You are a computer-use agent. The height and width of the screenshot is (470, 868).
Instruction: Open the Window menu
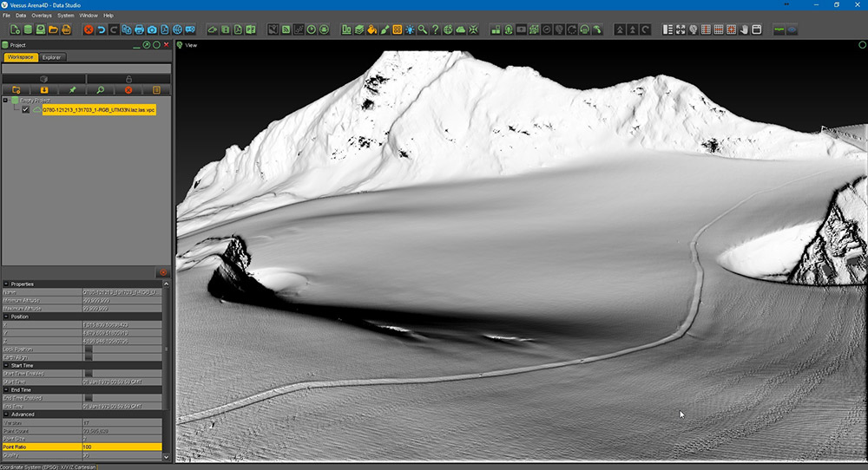click(89, 16)
